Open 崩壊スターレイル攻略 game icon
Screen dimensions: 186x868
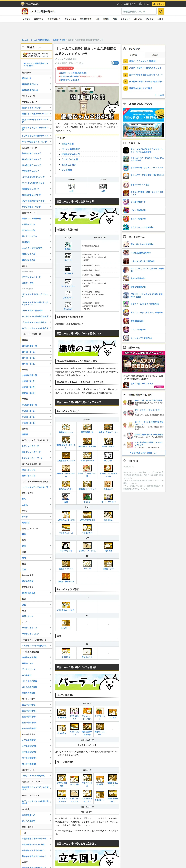(x=126, y=185)
